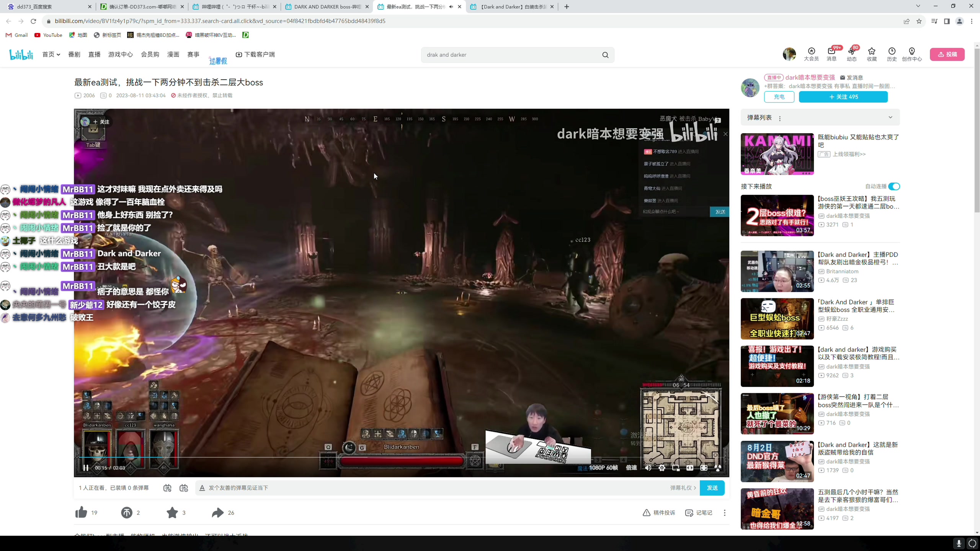This screenshot has width=980, height=551.
Task: Expand the 弹幕列表 danmaku list
Action: tap(890, 117)
